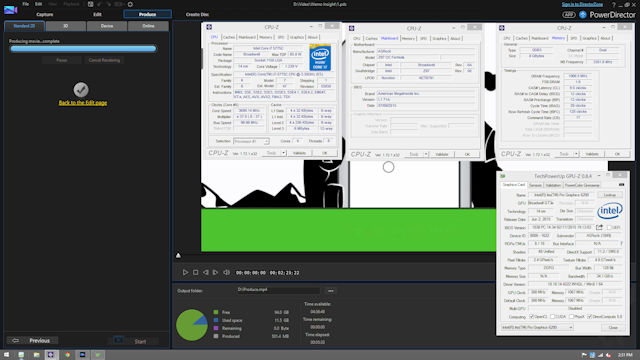This screenshot has height=360, width=640.
Task: Click Back to the Edit page link
Action: 83,103
